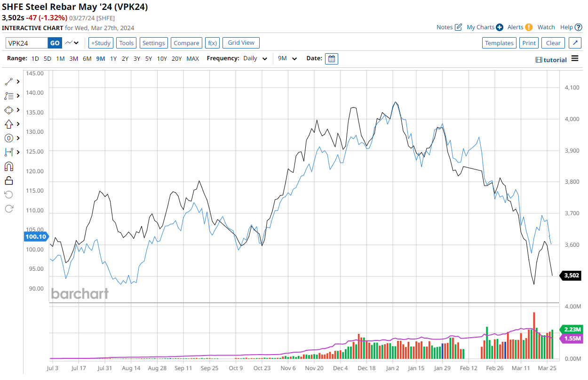Select the measurement range tool icon
Viewport: 588px width, 380px height.
pos(9,152)
